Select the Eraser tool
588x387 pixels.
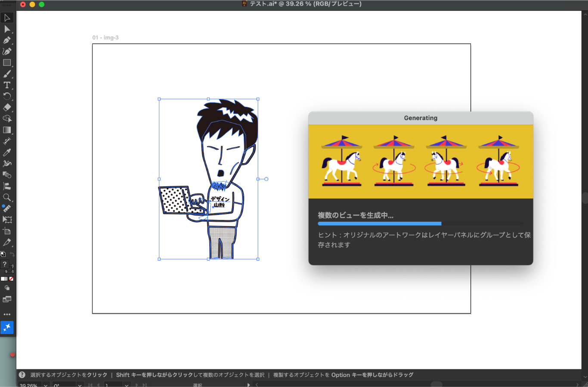[x=7, y=108]
